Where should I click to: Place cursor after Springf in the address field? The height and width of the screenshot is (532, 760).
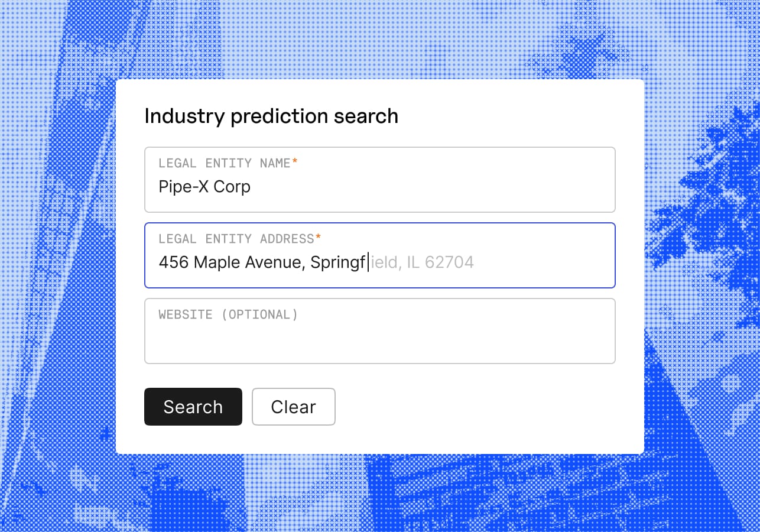366,262
